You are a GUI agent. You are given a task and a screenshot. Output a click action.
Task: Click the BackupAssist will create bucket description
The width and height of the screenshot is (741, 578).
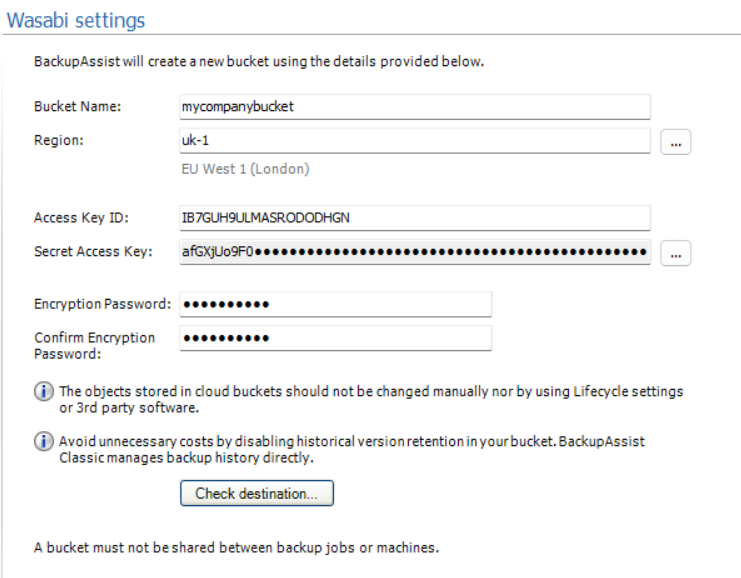click(x=259, y=62)
